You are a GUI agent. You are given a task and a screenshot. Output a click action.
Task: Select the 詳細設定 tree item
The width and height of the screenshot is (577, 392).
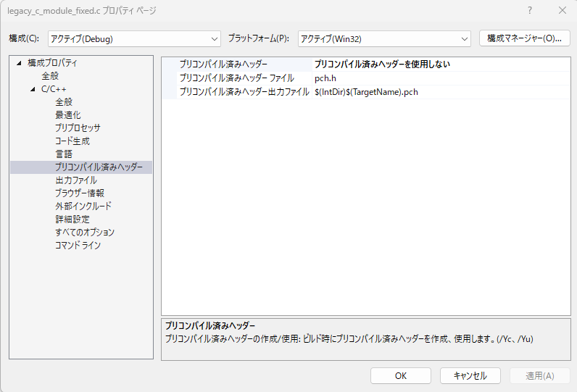click(x=72, y=219)
